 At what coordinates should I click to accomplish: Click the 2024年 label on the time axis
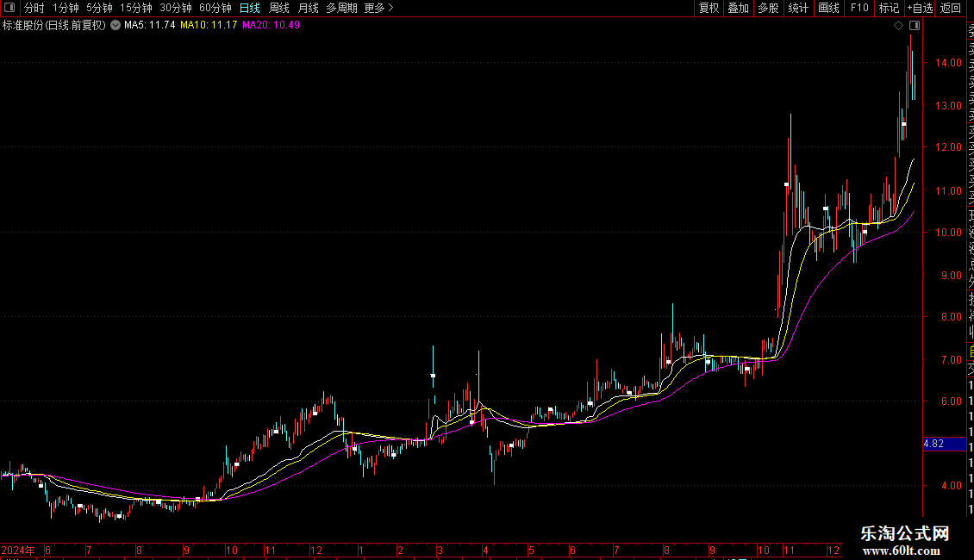point(18,551)
